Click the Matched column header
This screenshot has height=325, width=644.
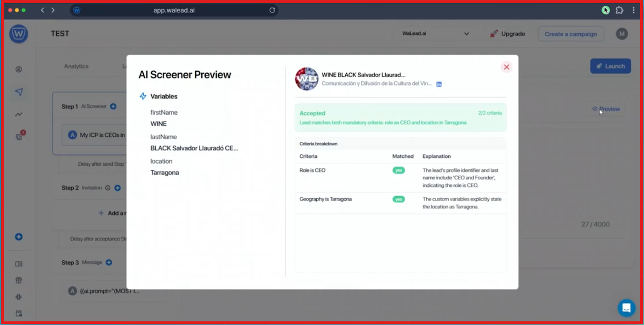(x=403, y=156)
